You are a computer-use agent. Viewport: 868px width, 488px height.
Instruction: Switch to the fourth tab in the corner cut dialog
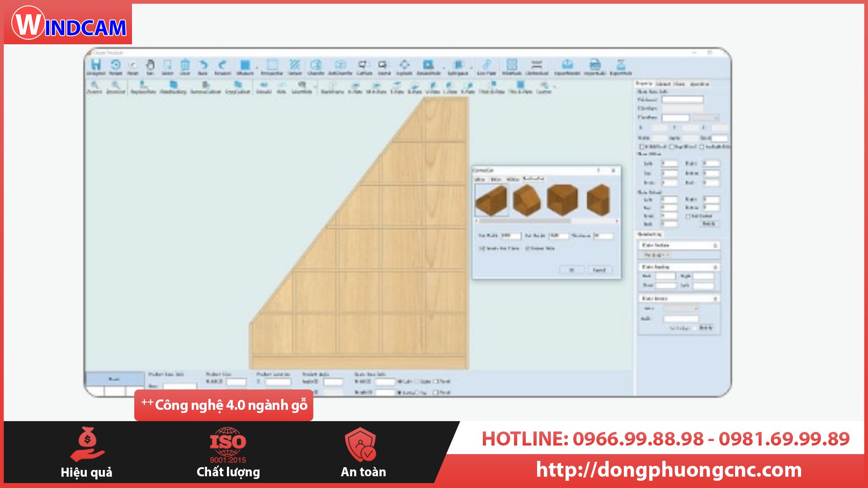[533, 179]
